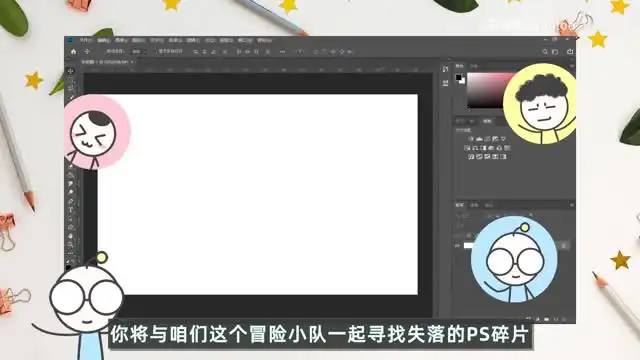Click the share icon at top right

click(570, 51)
